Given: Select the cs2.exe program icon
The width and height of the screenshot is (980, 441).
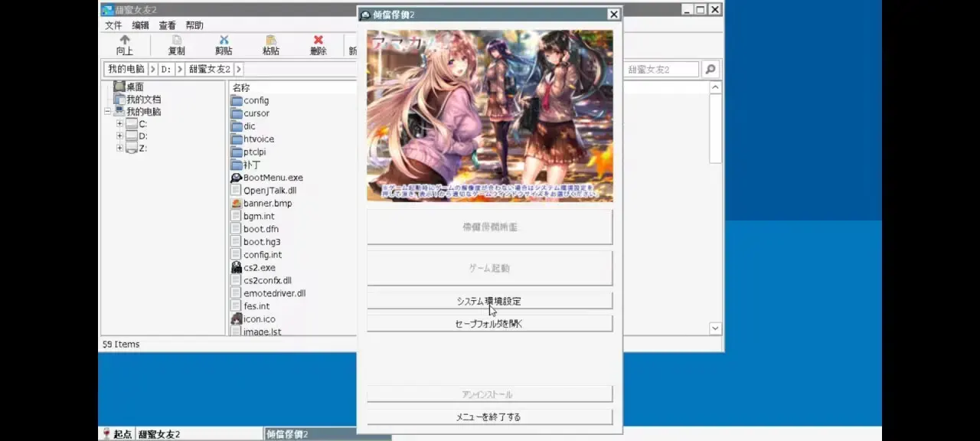Looking at the screenshot, I should pyautogui.click(x=237, y=268).
